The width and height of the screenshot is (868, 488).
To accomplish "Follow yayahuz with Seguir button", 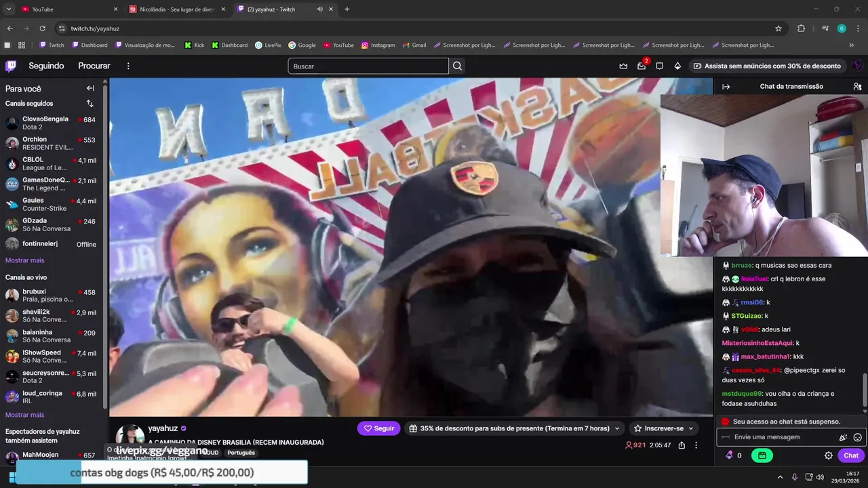I will click(379, 428).
